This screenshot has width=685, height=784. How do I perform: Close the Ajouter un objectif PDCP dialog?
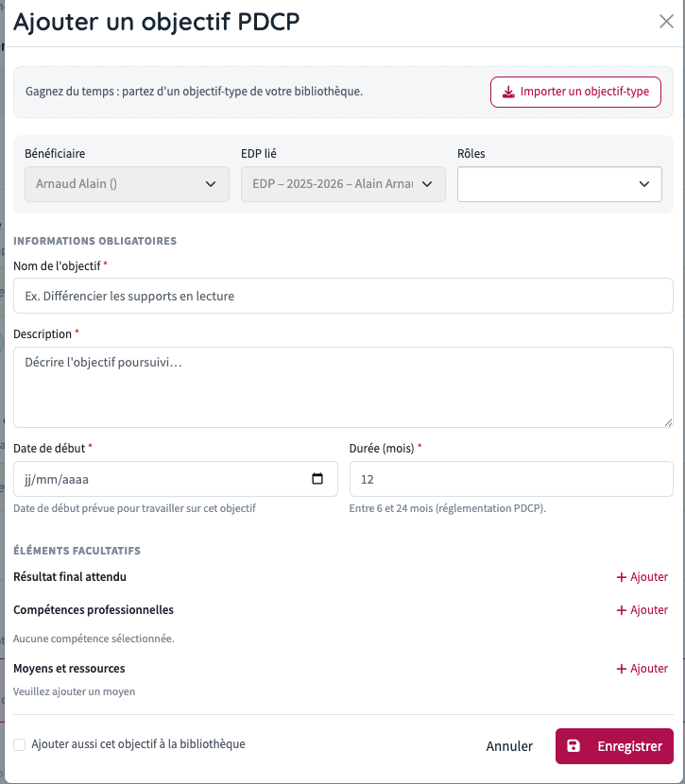(x=666, y=21)
